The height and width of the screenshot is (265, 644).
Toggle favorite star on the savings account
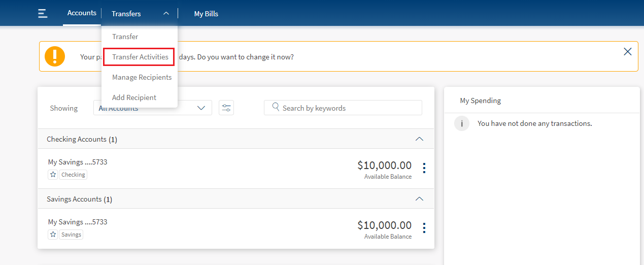click(x=53, y=235)
